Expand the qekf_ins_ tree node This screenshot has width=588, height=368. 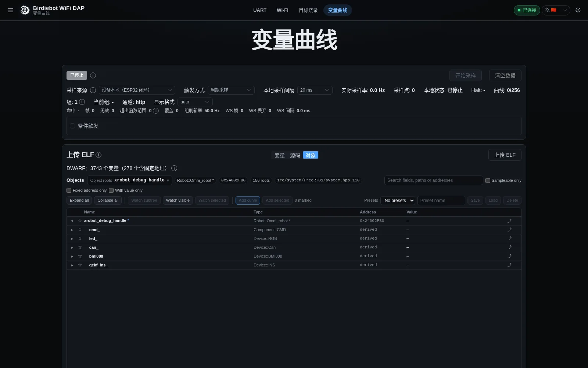[72, 265]
